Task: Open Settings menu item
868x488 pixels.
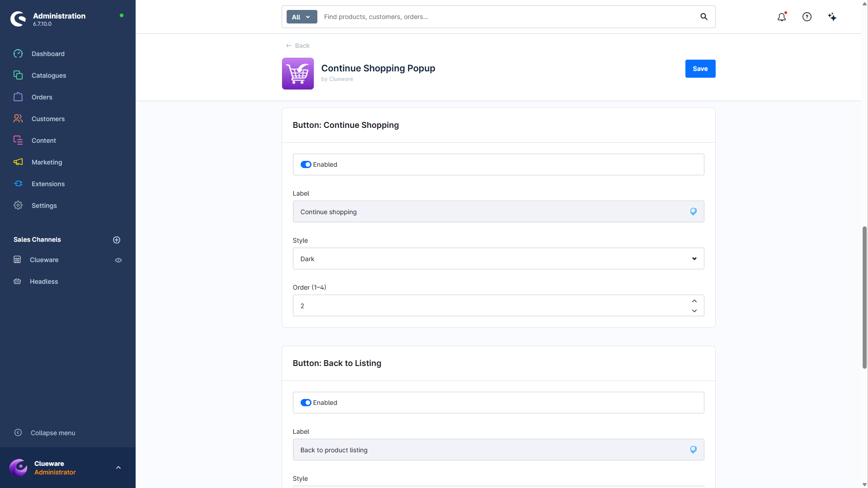Action: coord(44,206)
